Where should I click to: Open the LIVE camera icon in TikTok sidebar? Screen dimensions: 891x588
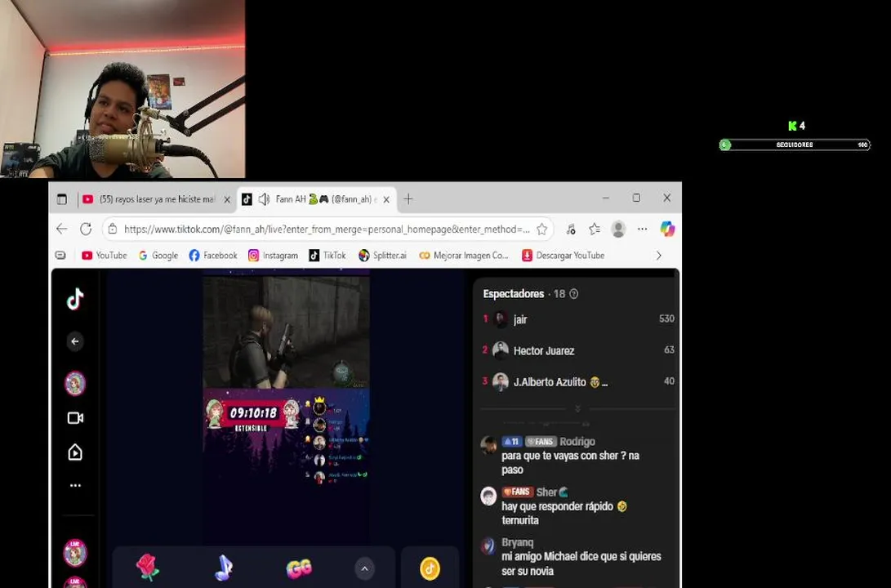75,418
